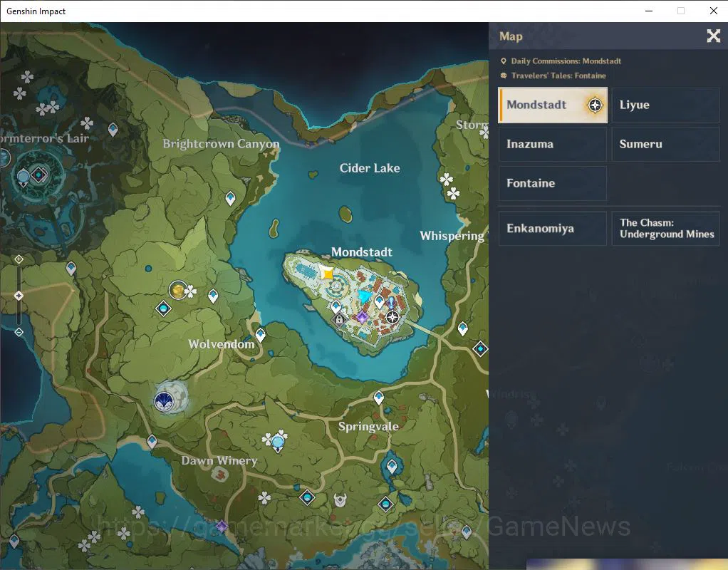
Task: Open the domain left of the horned icon
Action: click(307, 498)
